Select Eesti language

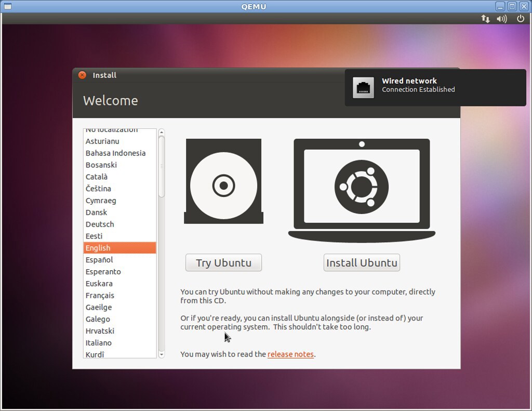[120, 236]
